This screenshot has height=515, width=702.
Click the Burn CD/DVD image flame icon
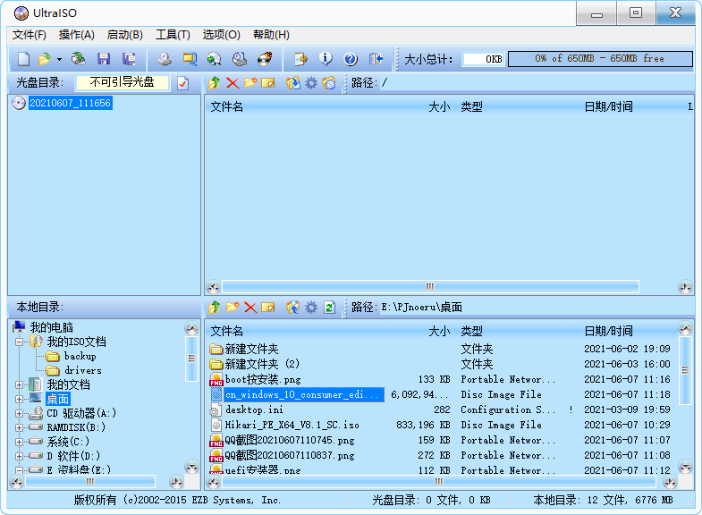(x=265, y=59)
